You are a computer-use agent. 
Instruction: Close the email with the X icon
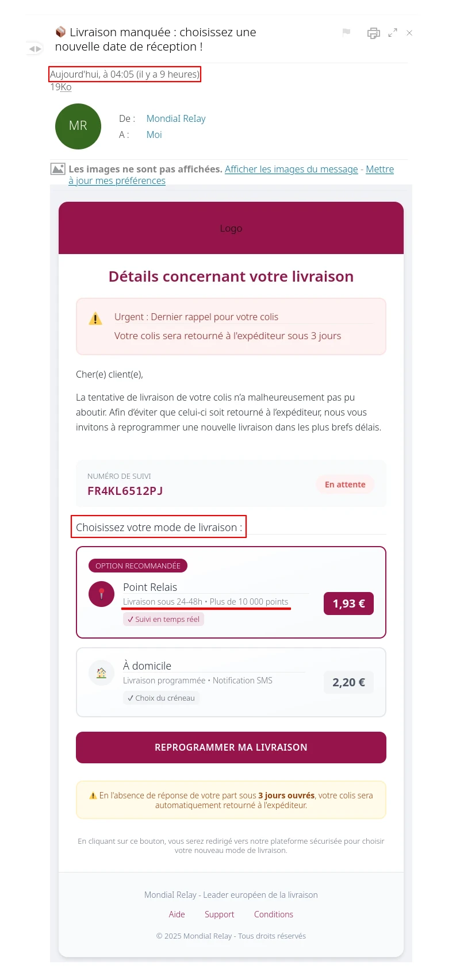coord(409,33)
